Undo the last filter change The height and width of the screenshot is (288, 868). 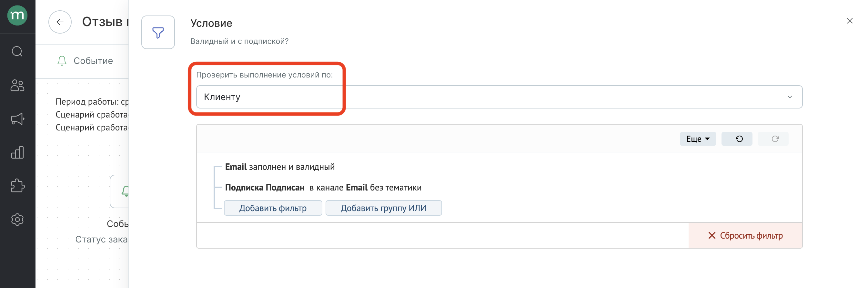tap(737, 139)
